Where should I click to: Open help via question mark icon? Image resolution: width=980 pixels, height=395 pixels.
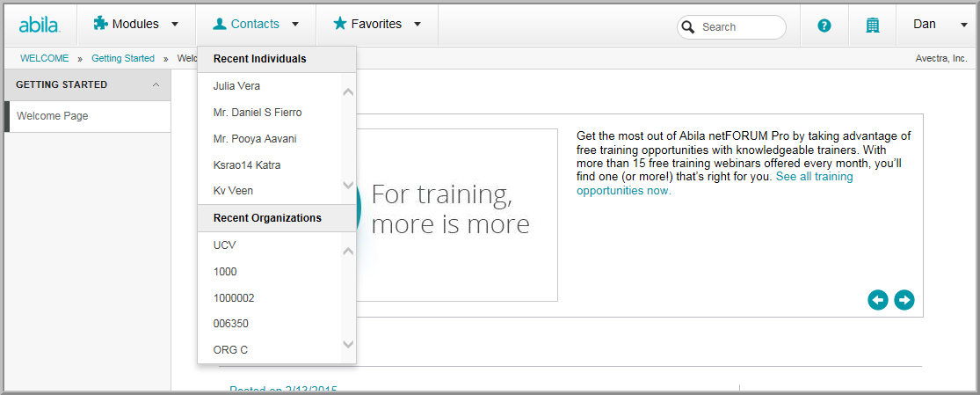[x=824, y=25]
